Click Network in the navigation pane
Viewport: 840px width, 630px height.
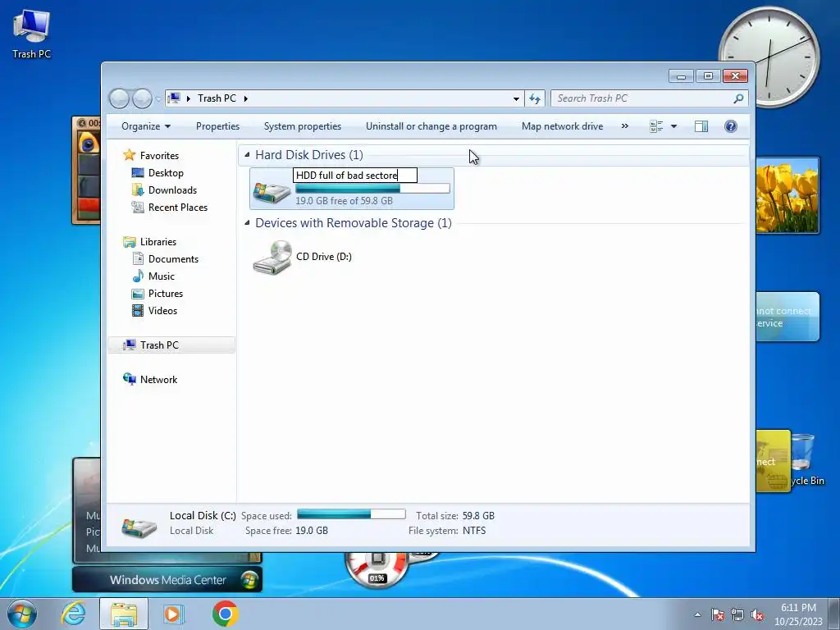pos(158,380)
